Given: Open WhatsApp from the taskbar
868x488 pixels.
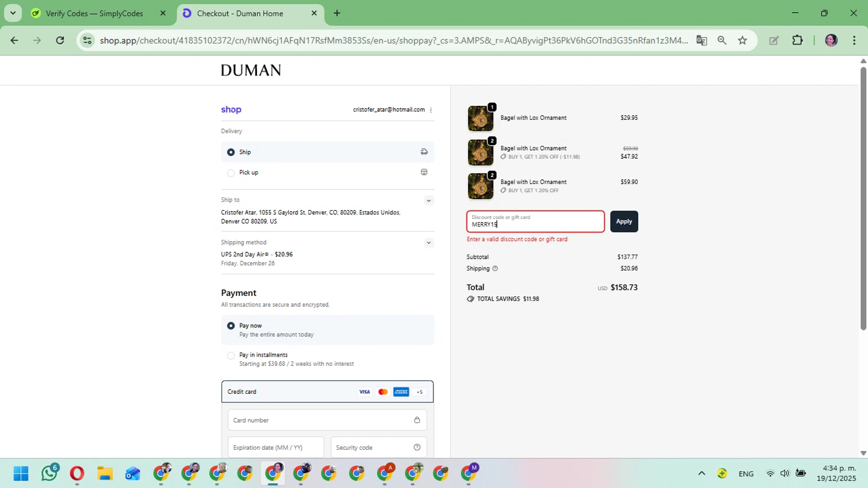Looking at the screenshot, I should click(x=49, y=474).
